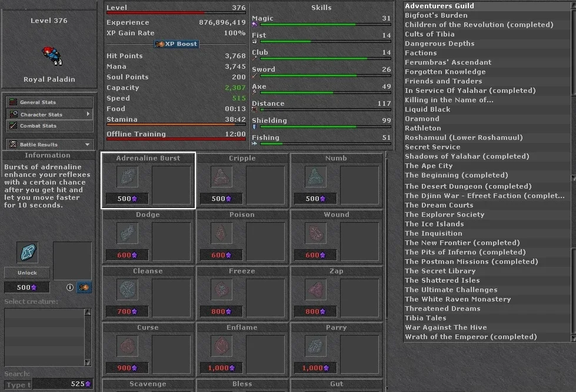Click the XP Boost button
Image resolution: width=576 pixels, height=392 pixels.
(x=177, y=43)
